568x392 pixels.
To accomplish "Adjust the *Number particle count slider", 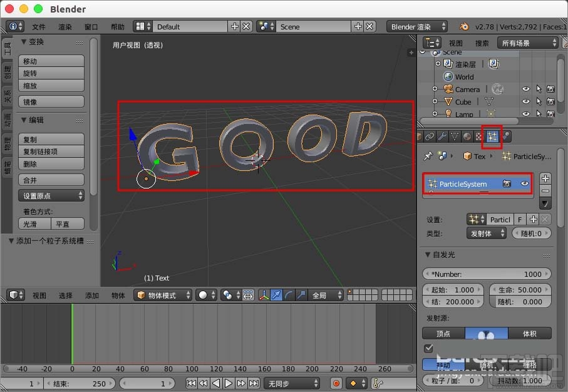I will [x=487, y=274].
